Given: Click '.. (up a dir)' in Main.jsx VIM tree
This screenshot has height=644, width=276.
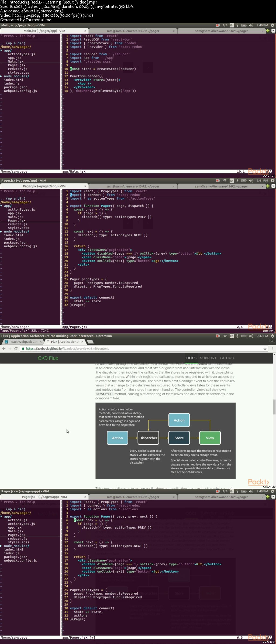Looking at the screenshot, I should (x=13, y=43).
